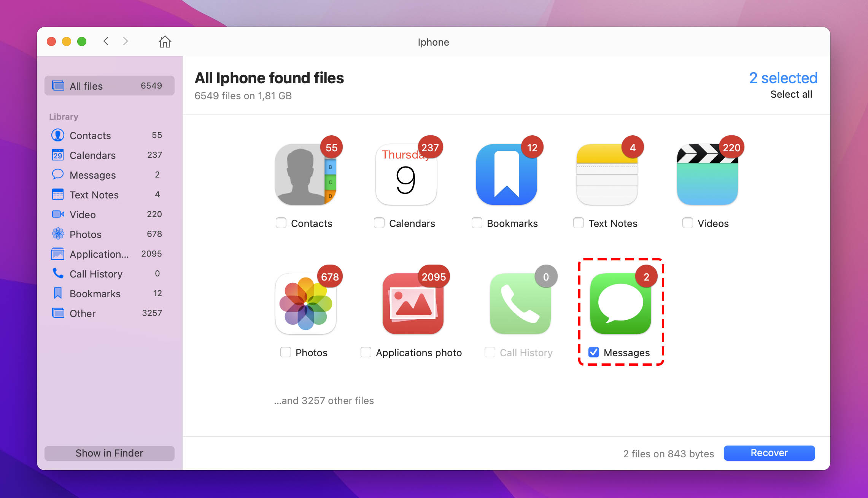
Task: Click the Recover button
Action: point(769,453)
